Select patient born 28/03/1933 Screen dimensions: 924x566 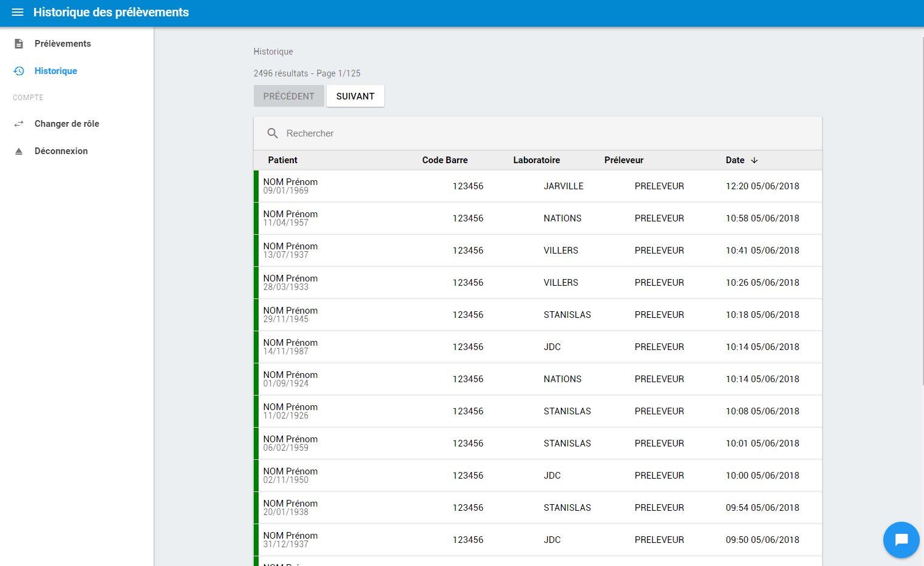pyautogui.click(x=538, y=283)
